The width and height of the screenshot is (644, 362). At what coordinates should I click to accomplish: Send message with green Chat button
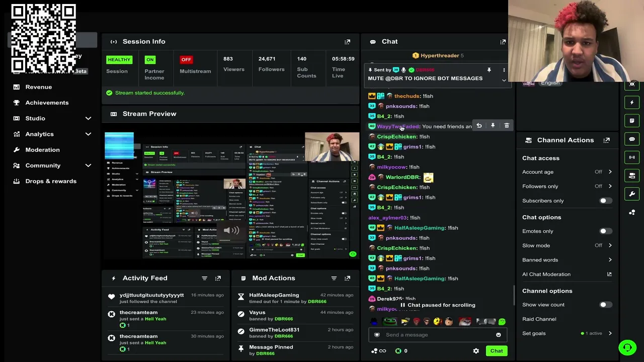coord(497,351)
